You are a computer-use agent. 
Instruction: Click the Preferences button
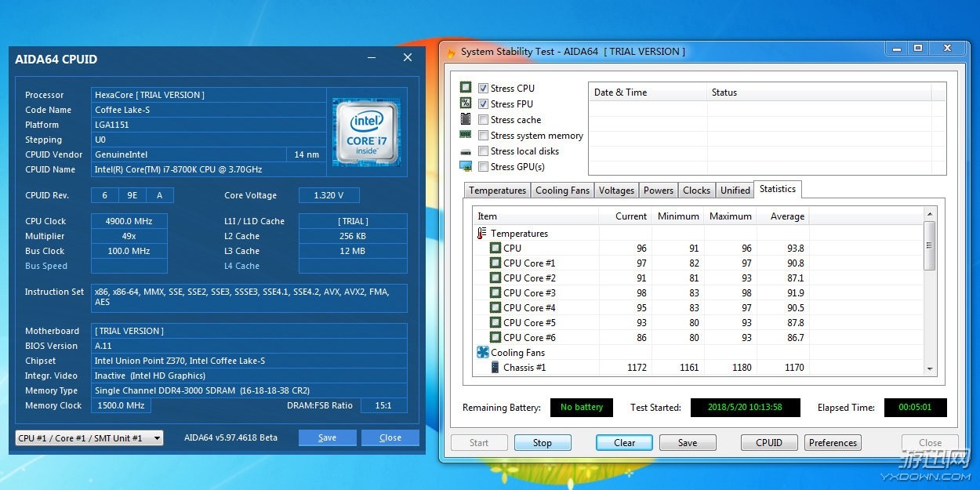pos(833,443)
